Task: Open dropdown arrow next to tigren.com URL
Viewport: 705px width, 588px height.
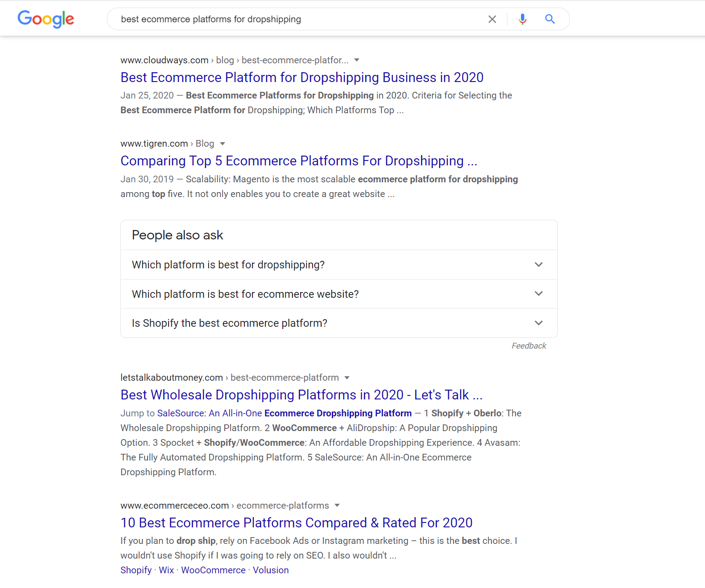Action: point(223,144)
